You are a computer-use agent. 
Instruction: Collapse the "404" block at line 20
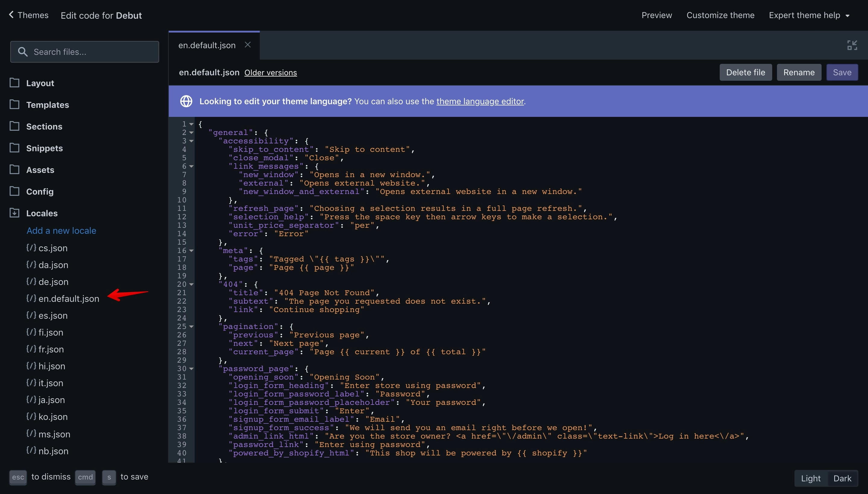pos(191,284)
